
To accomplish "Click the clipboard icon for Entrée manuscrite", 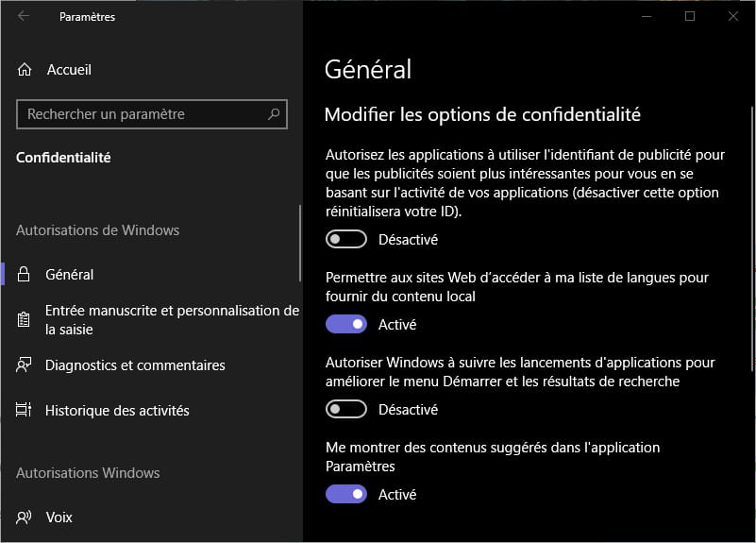I will [25, 320].
